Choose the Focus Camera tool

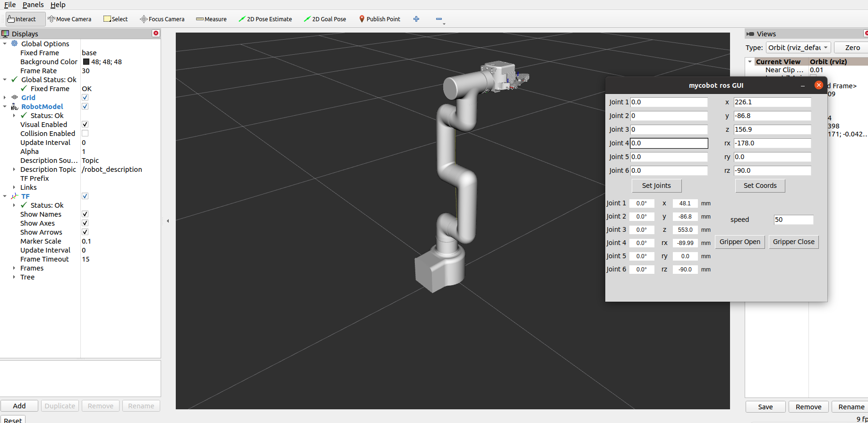[162, 19]
